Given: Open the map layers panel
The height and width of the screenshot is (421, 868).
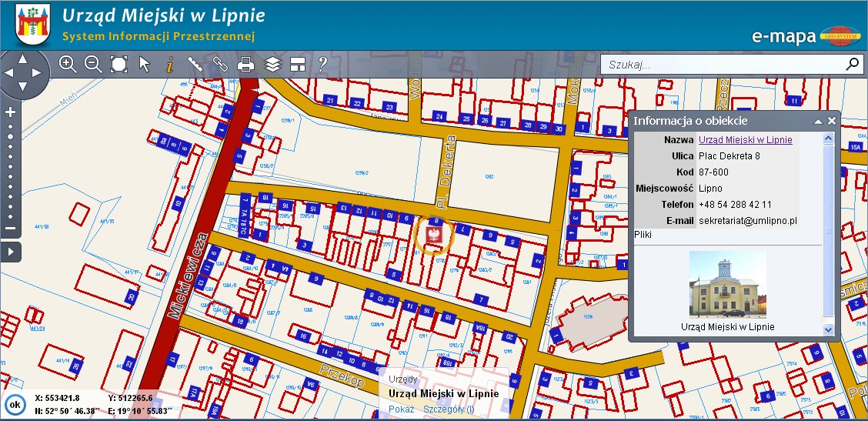Looking at the screenshot, I should tap(272, 65).
